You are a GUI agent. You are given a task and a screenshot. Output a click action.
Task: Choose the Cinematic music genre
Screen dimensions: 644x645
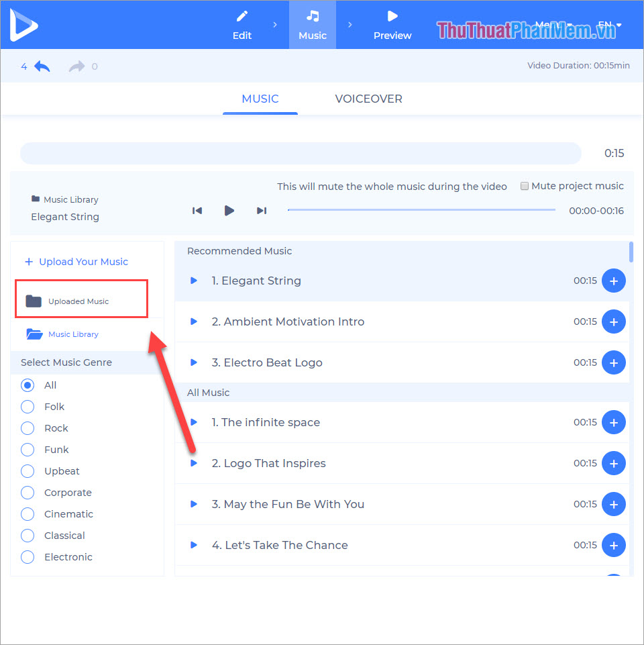[28, 514]
